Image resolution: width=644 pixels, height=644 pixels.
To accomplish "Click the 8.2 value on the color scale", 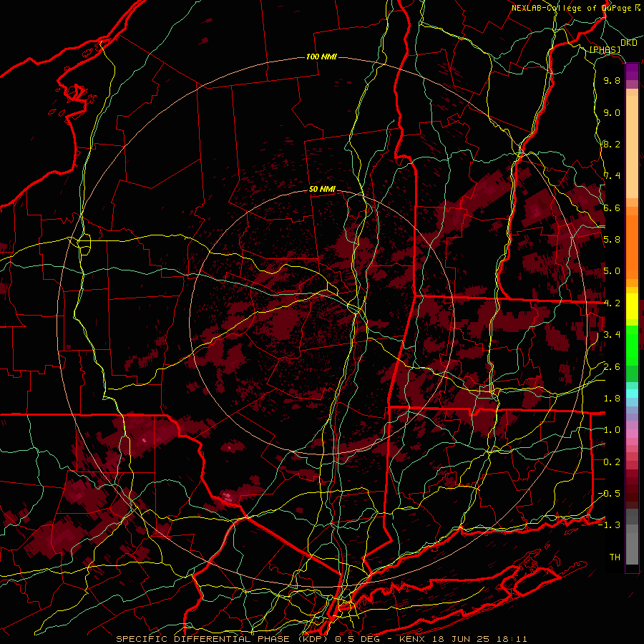I will coord(612,144).
